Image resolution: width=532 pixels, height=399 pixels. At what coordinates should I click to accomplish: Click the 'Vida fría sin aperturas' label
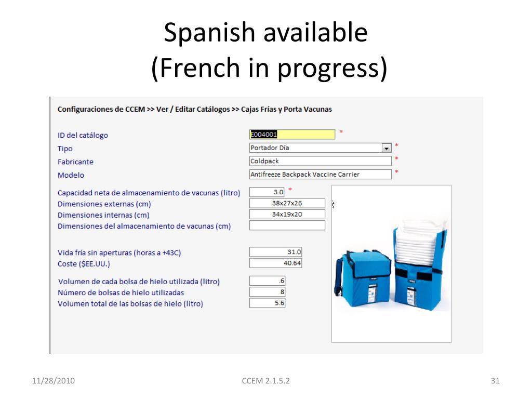click(119, 253)
